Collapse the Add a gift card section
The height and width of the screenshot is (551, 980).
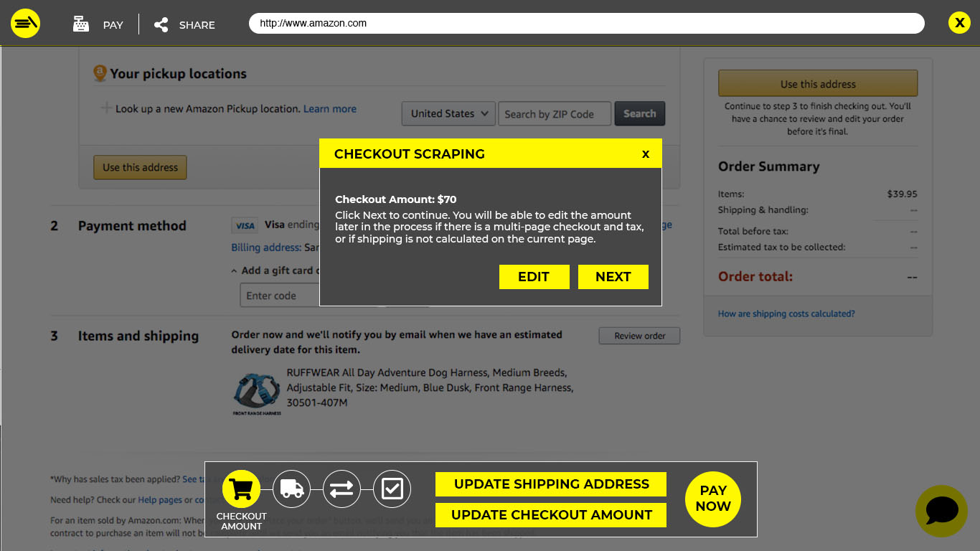point(234,271)
